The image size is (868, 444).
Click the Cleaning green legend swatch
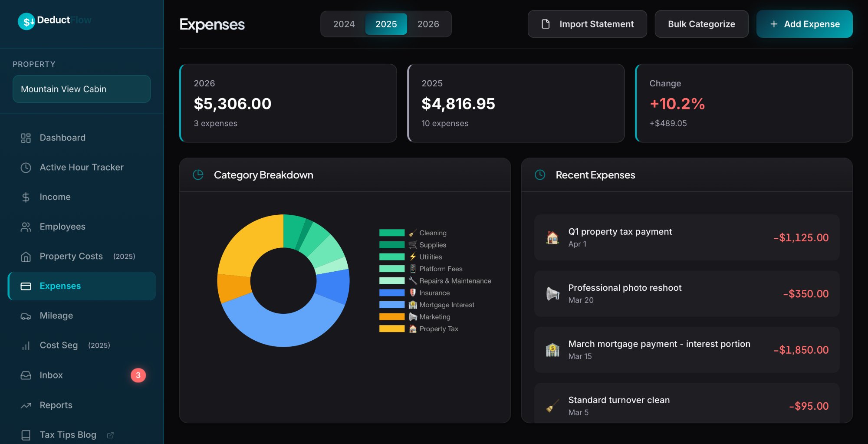click(x=392, y=233)
